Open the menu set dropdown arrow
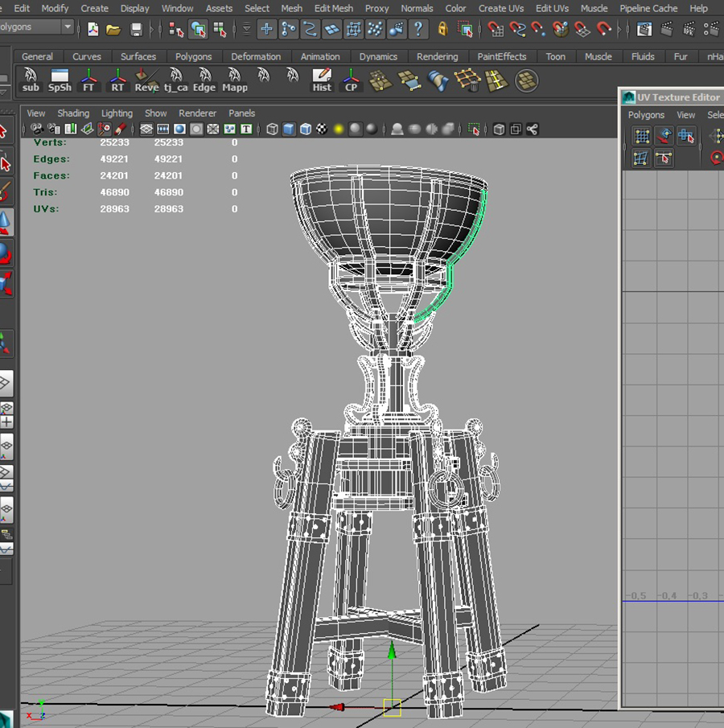 pyautogui.click(x=68, y=27)
